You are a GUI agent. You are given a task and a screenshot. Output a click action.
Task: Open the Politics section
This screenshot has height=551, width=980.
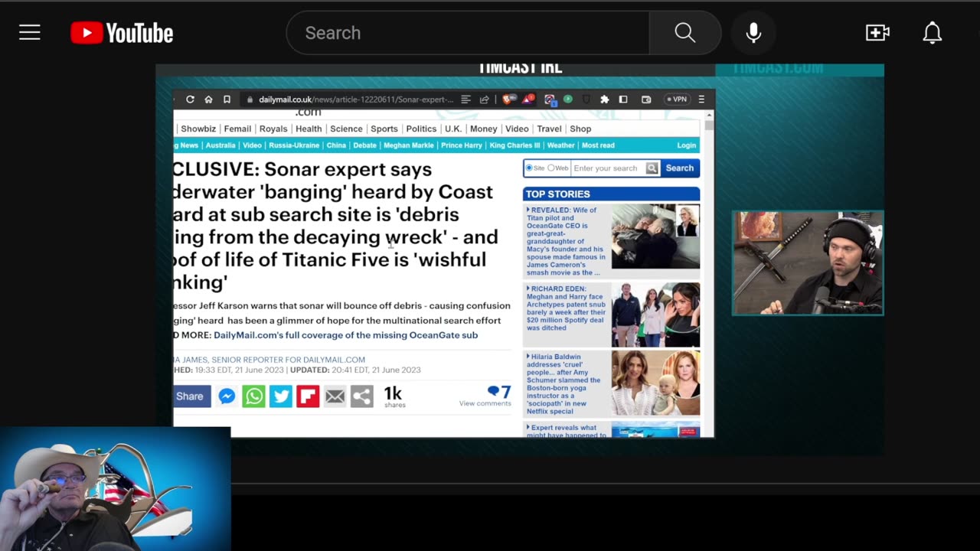pyautogui.click(x=421, y=129)
